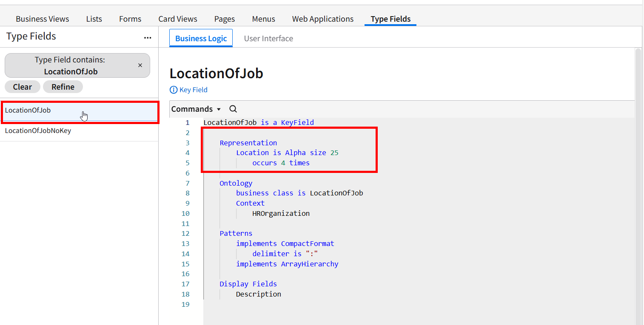Open the Commands dropdown
Image resolution: width=644 pixels, height=325 pixels.
pos(196,109)
